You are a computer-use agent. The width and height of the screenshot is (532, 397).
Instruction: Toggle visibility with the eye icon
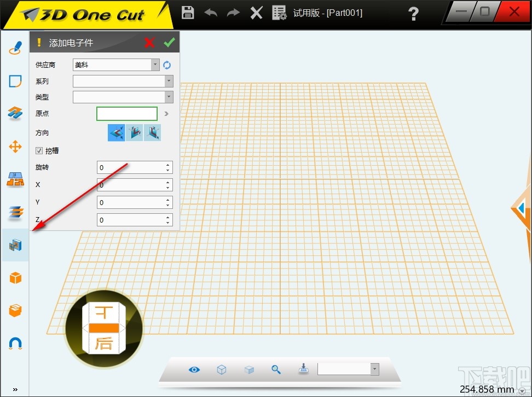tap(194, 370)
